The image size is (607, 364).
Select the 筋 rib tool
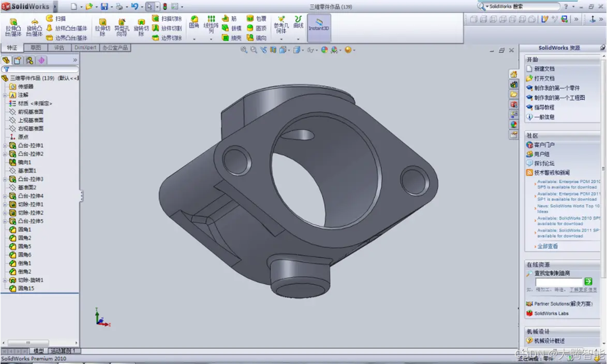tap(229, 18)
